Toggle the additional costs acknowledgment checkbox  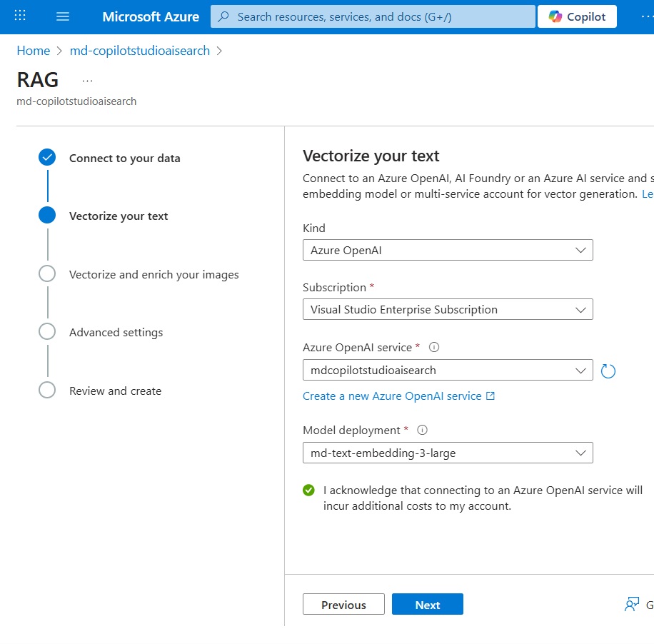point(308,490)
